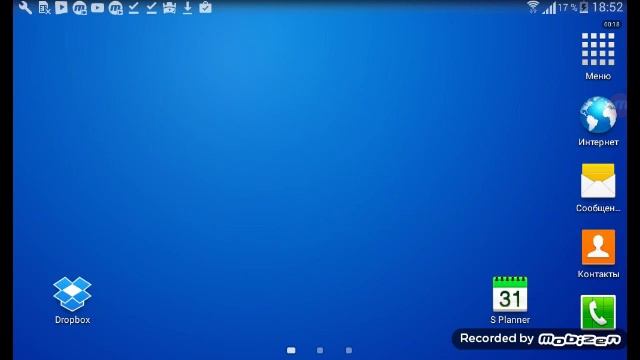Open the Dropbox app
The width and height of the screenshot is (640, 360).
point(72,294)
